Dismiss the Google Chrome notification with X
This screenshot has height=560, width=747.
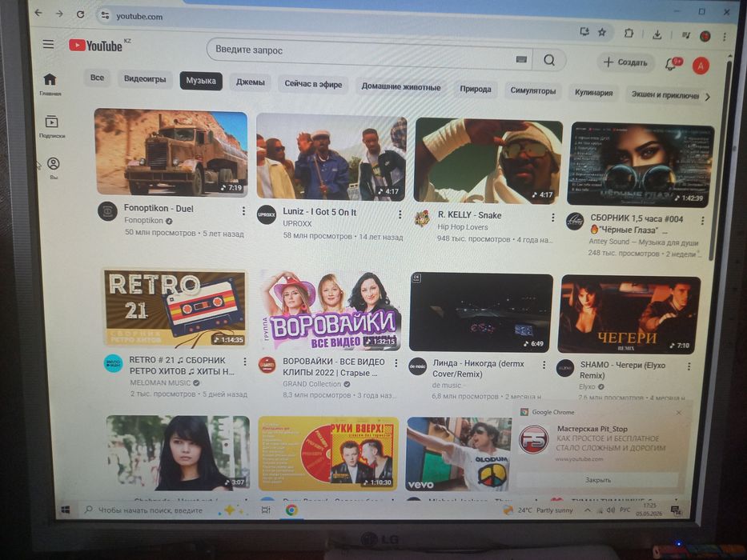[678, 412]
